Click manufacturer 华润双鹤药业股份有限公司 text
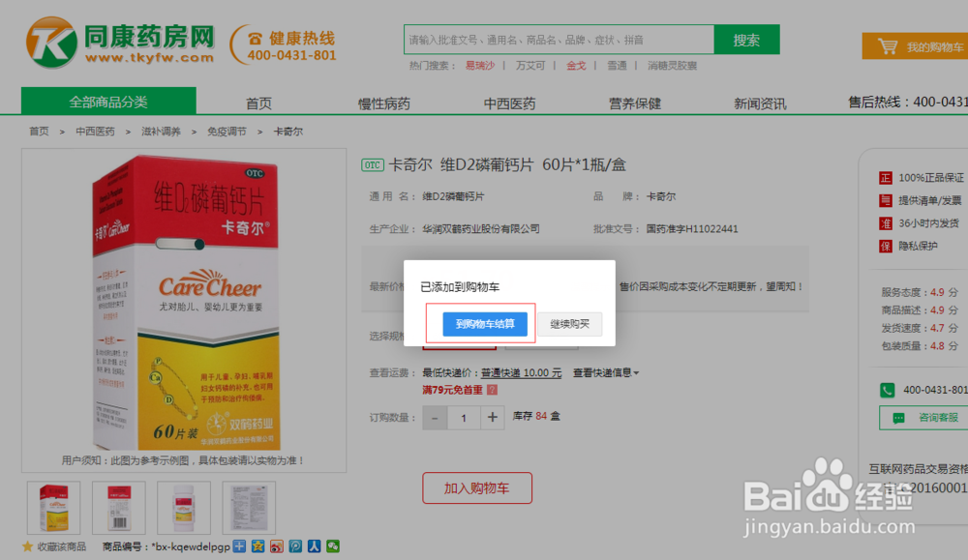The image size is (968, 560). [481, 229]
